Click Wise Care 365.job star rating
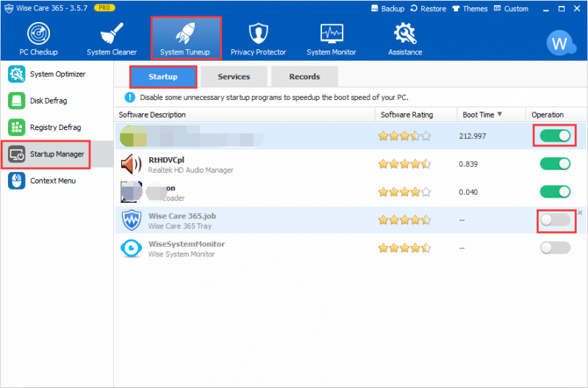 [405, 220]
